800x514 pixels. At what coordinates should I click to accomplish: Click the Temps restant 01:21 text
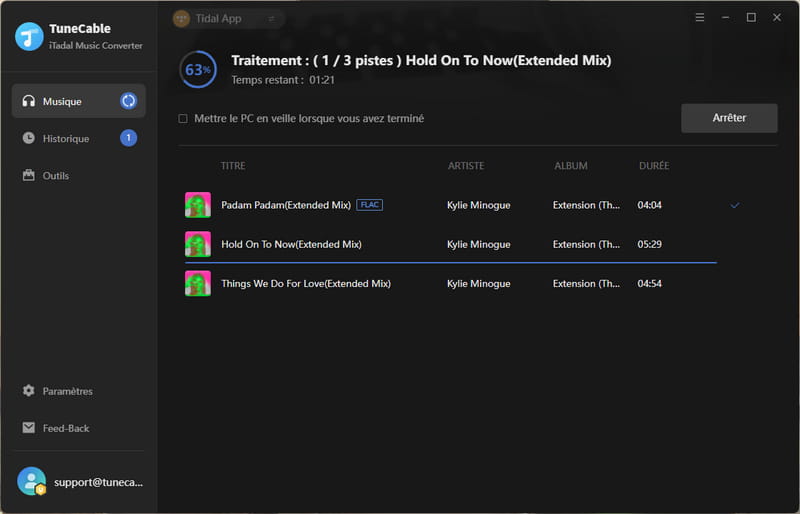click(x=283, y=80)
